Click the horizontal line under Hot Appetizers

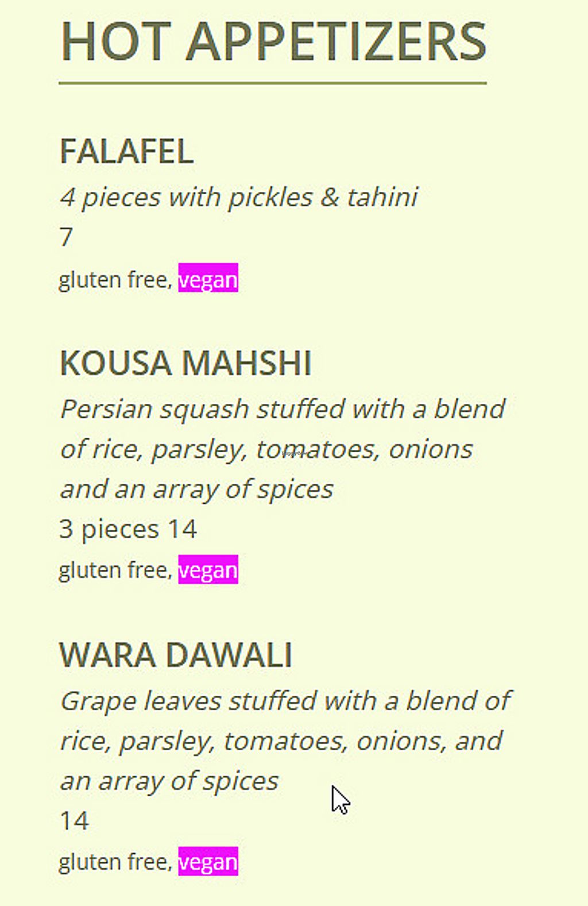tap(273, 83)
